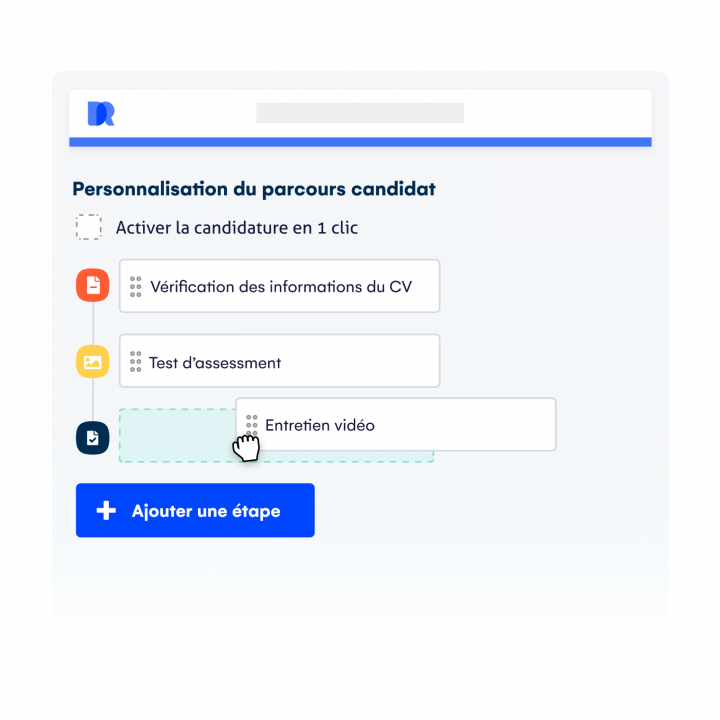This screenshot has height=720, width=720.
Task: Select the Test d'assessment step card
Action: click(x=280, y=361)
